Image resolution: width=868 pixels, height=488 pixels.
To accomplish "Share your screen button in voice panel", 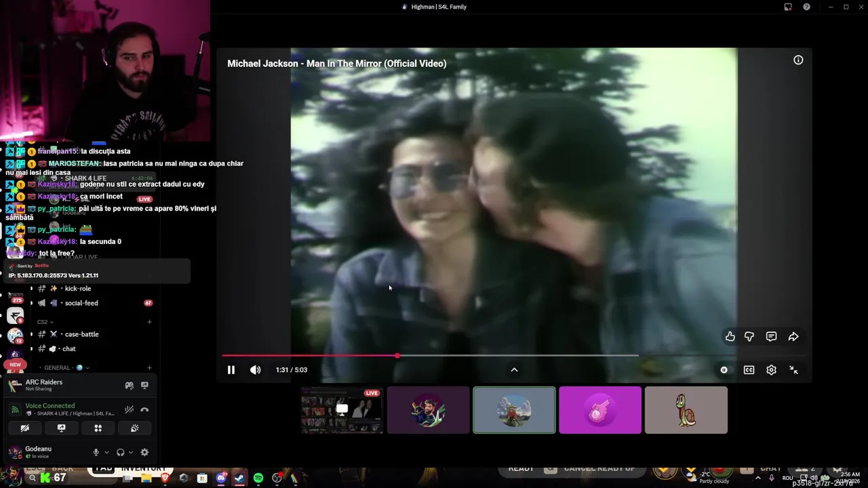I will click(x=61, y=428).
